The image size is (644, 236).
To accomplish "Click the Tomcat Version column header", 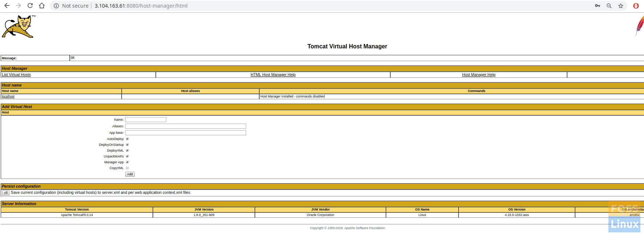I will coord(77,209).
